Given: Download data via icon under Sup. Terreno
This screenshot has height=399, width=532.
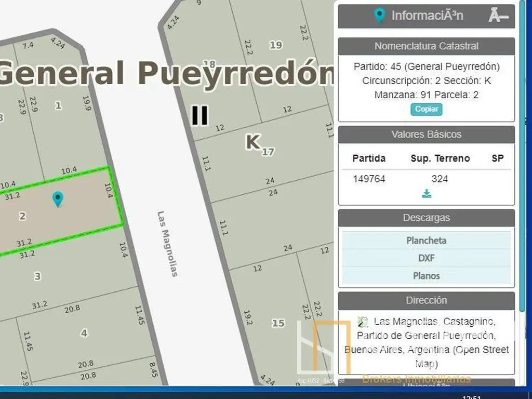Looking at the screenshot, I should coord(427,194).
